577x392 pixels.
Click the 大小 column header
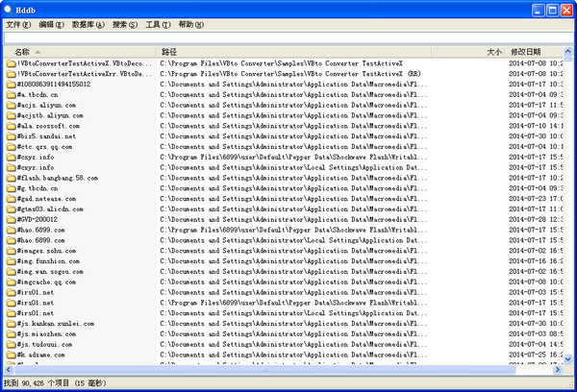493,52
